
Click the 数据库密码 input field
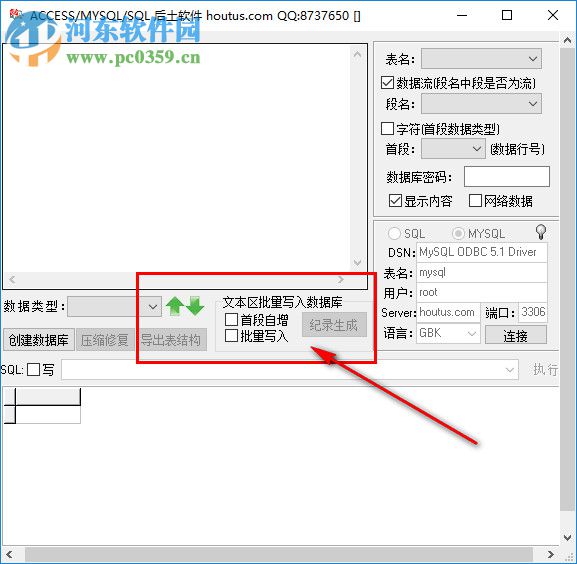tap(507, 177)
